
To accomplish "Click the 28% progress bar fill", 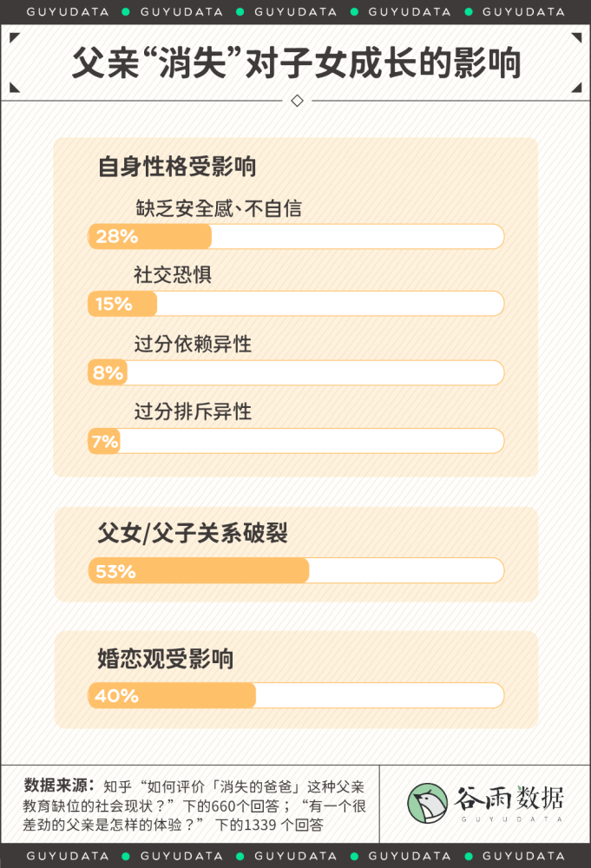I will 150,236.
